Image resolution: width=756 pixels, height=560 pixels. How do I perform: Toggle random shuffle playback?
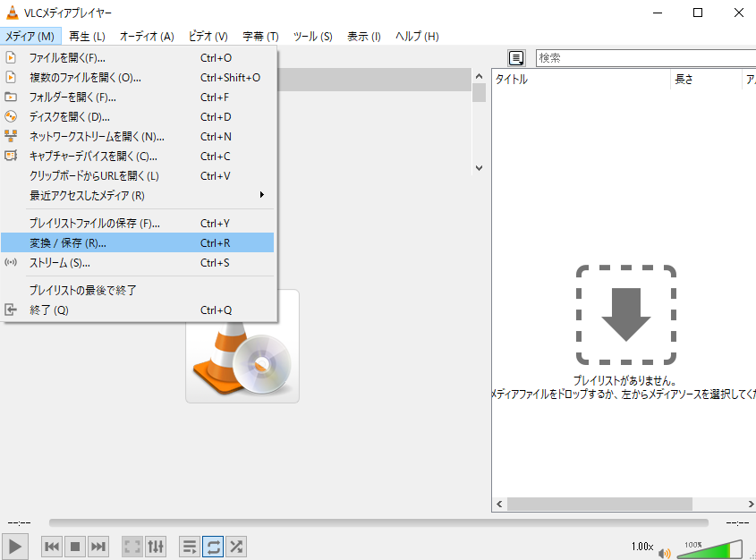point(236,547)
